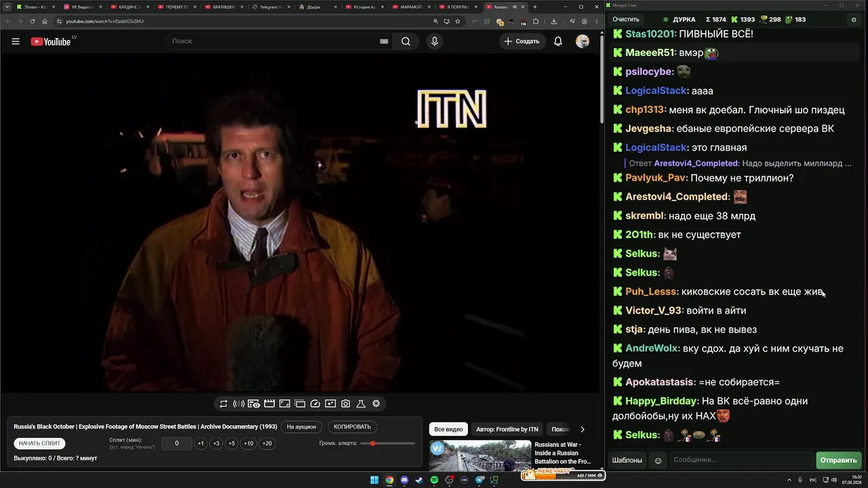Start voice search with the microphone
Image resolution: width=868 pixels, height=488 pixels.
(x=435, y=41)
